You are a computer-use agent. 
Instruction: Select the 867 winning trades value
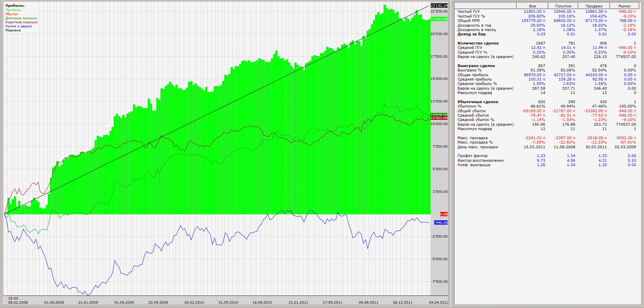point(542,66)
